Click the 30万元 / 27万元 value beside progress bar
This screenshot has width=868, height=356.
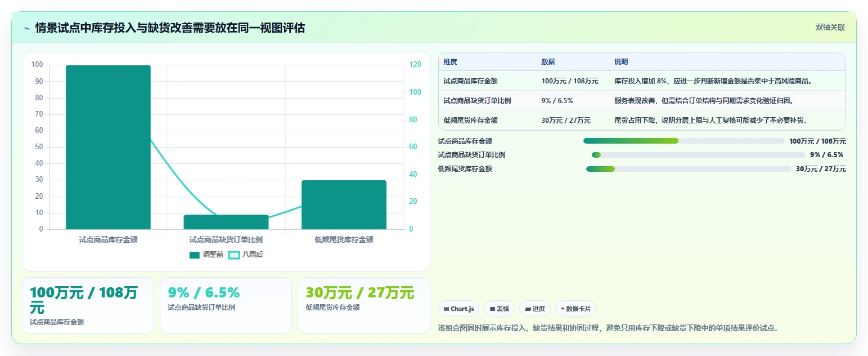[x=821, y=169]
